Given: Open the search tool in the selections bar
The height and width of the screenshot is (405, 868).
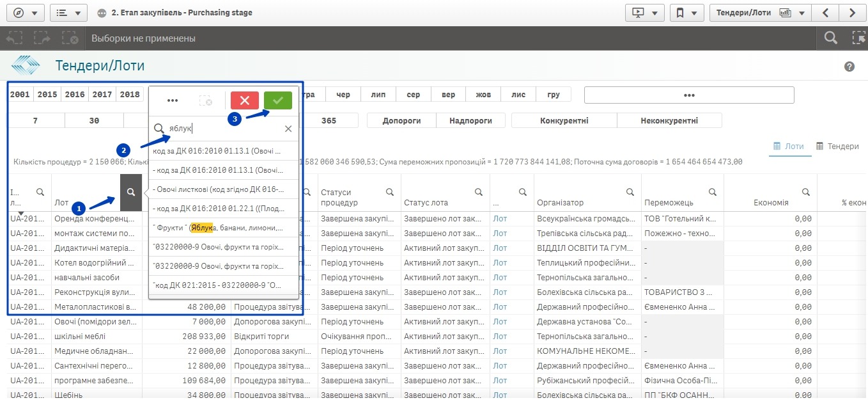Looking at the screenshot, I should tap(830, 38).
